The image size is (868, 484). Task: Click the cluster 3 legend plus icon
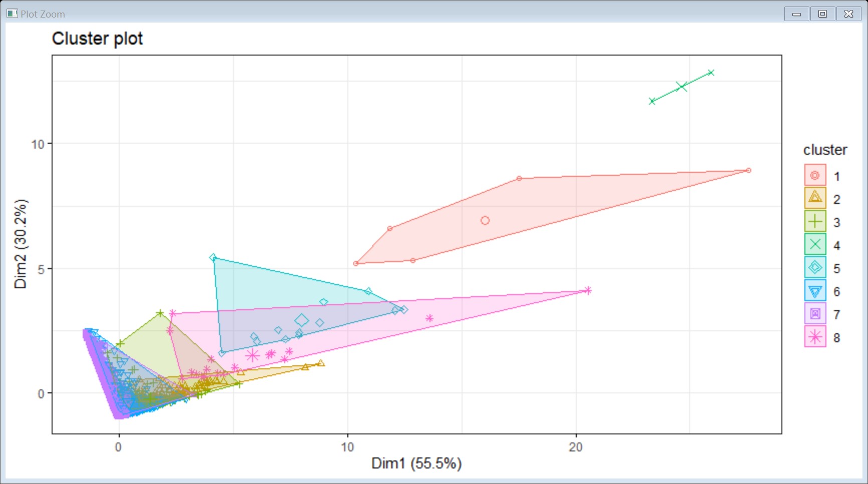coord(815,221)
